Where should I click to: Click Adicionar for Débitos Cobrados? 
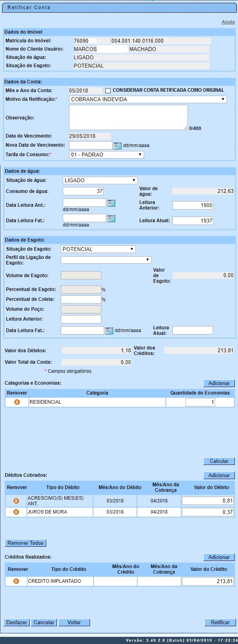(219, 475)
